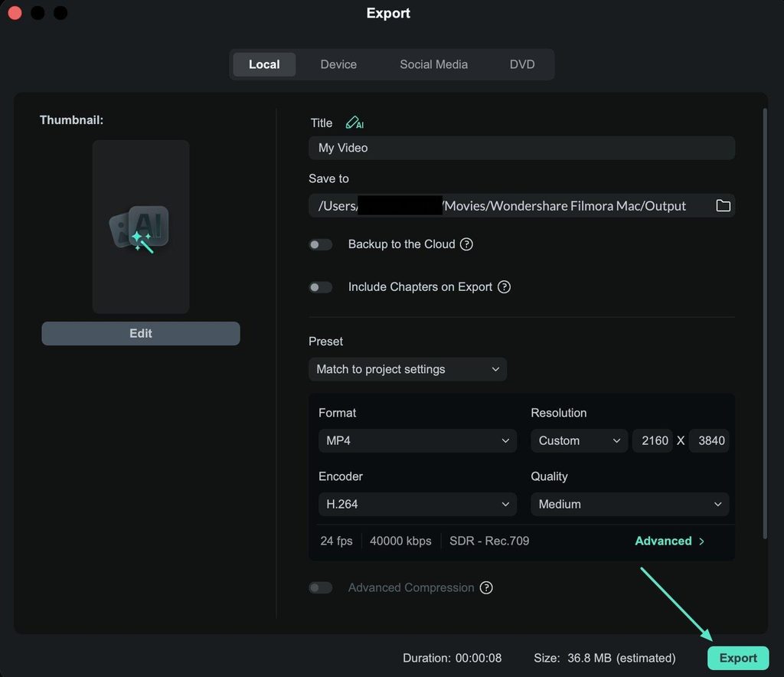
Task: Select the Local tab
Action: tap(264, 64)
